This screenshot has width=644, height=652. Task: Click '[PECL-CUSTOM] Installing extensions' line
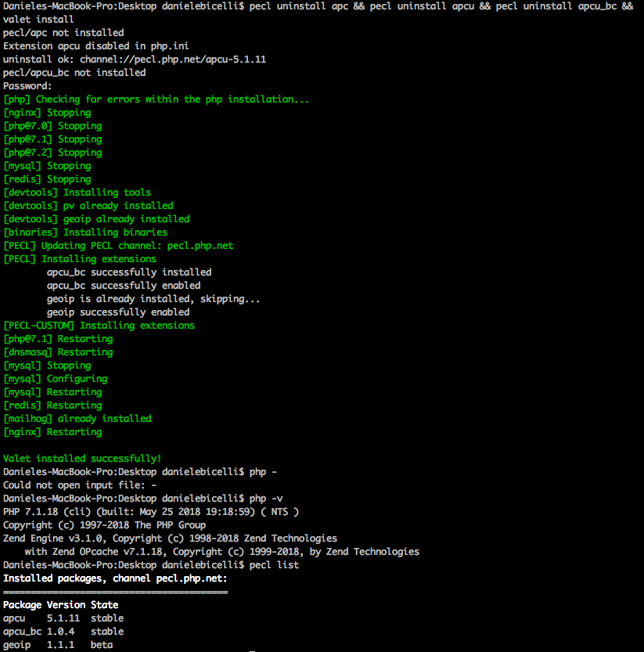pos(99,326)
